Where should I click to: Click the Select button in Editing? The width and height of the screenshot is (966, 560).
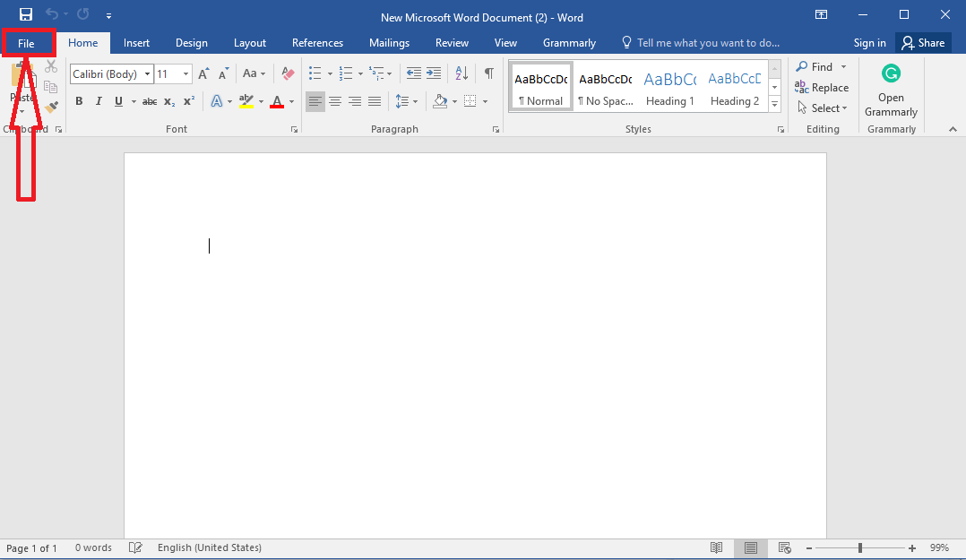pyautogui.click(x=822, y=108)
